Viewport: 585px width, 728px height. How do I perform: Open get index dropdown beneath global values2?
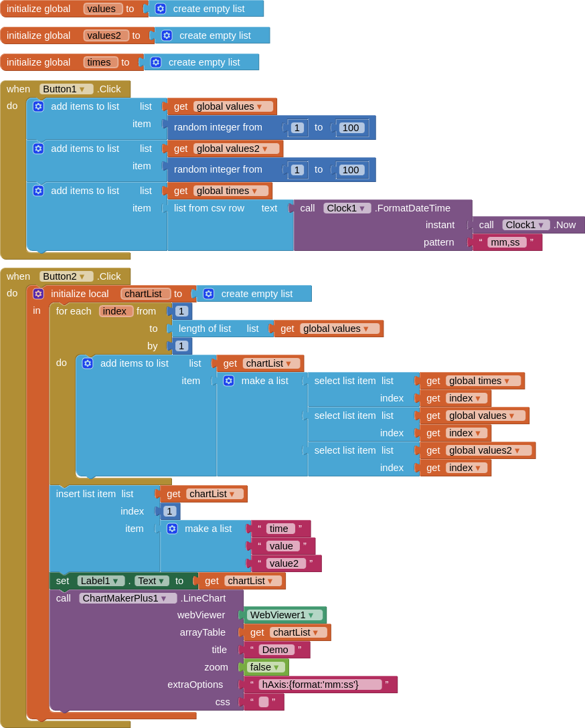click(x=467, y=468)
